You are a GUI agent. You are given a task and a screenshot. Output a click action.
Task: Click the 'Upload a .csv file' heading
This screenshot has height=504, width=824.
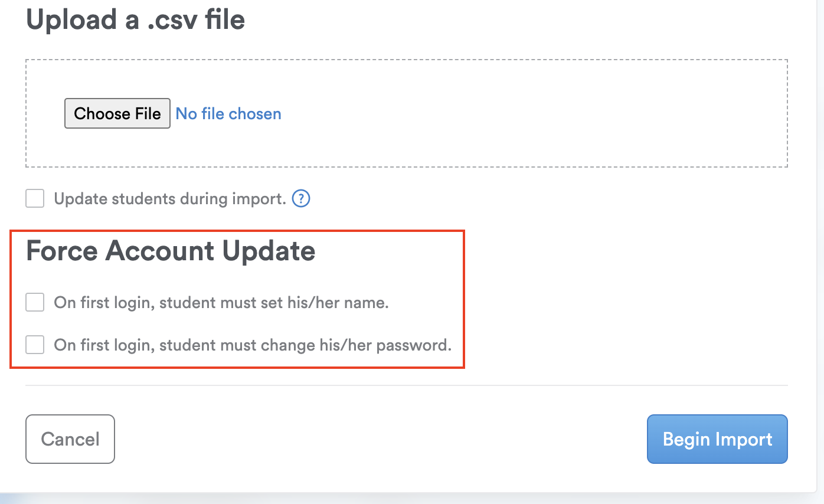[135, 21]
